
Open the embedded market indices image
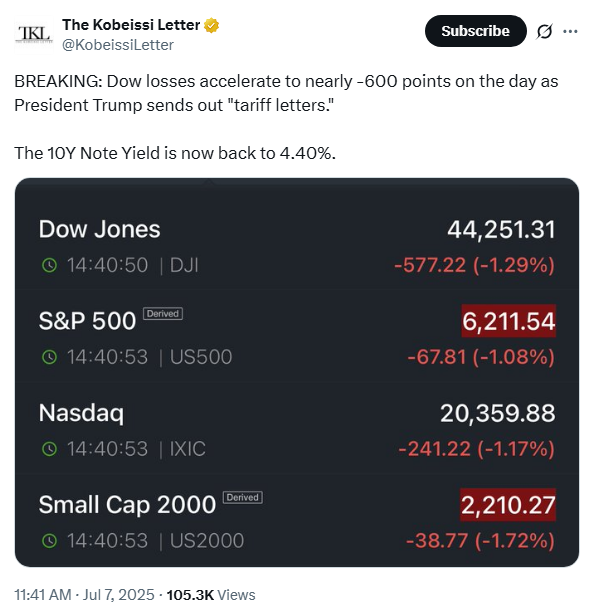tap(297, 372)
